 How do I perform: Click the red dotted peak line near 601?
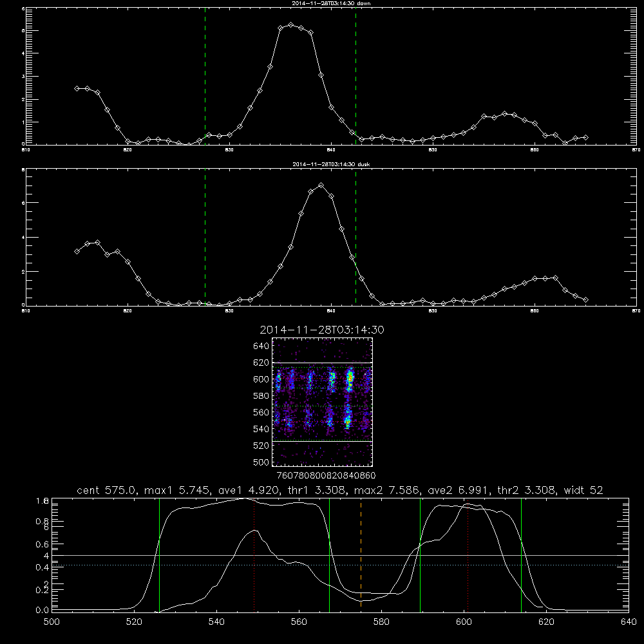[x=468, y=554]
